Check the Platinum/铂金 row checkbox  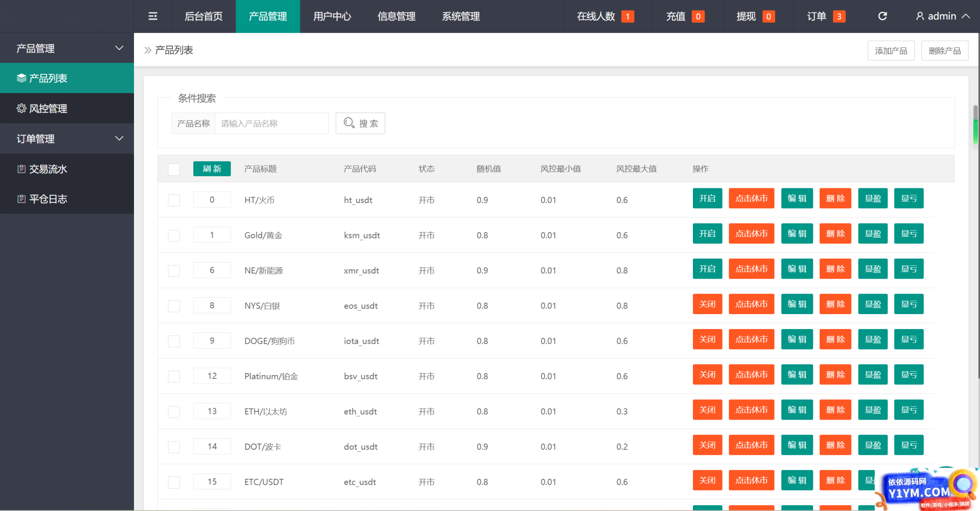tap(174, 376)
